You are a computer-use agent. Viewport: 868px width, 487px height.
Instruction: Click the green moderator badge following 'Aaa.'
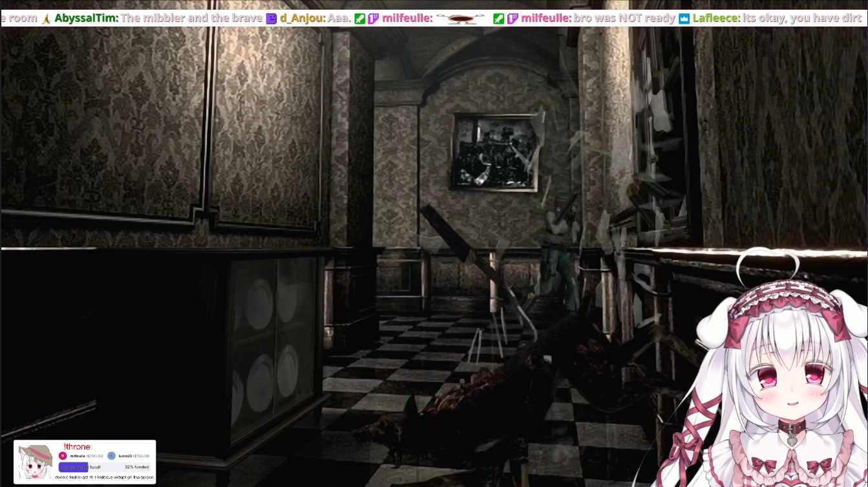pos(360,18)
